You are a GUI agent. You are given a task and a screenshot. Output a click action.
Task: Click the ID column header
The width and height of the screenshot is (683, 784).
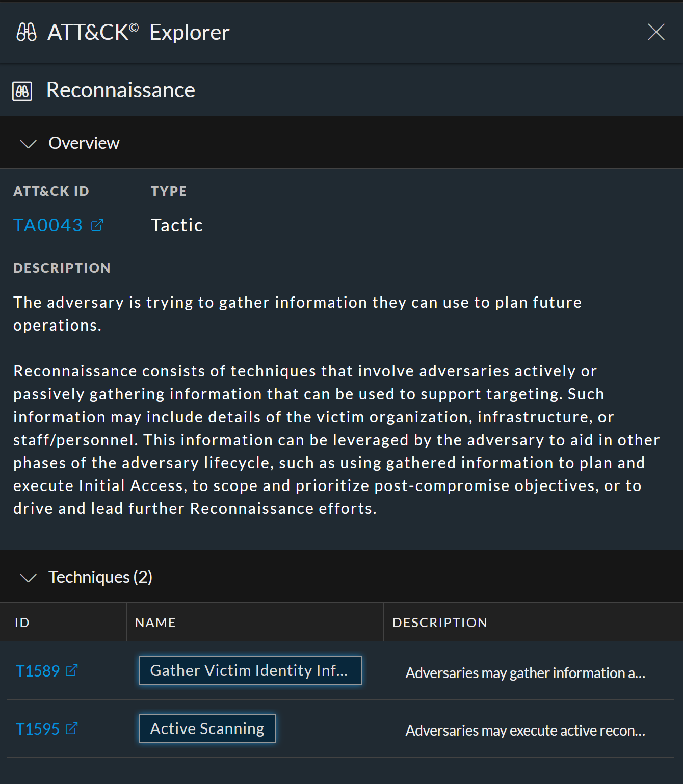(x=22, y=622)
